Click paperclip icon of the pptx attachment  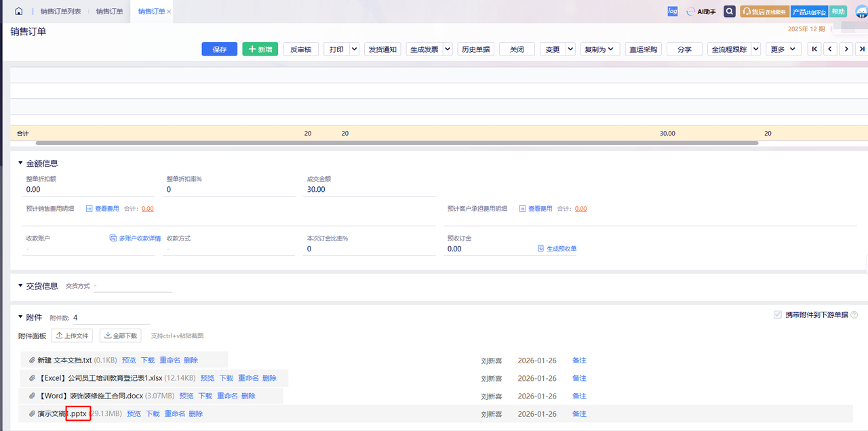pyautogui.click(x=32, y=413)
